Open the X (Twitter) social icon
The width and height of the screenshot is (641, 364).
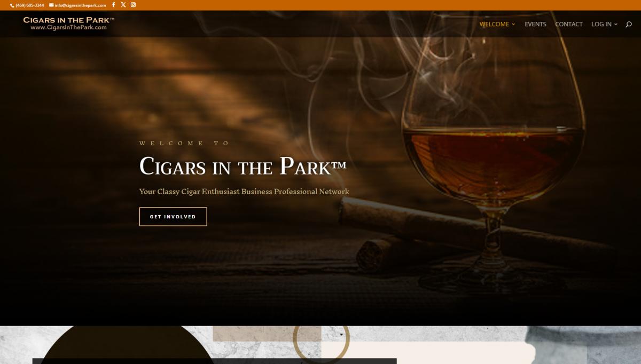[x=123, y=5]
